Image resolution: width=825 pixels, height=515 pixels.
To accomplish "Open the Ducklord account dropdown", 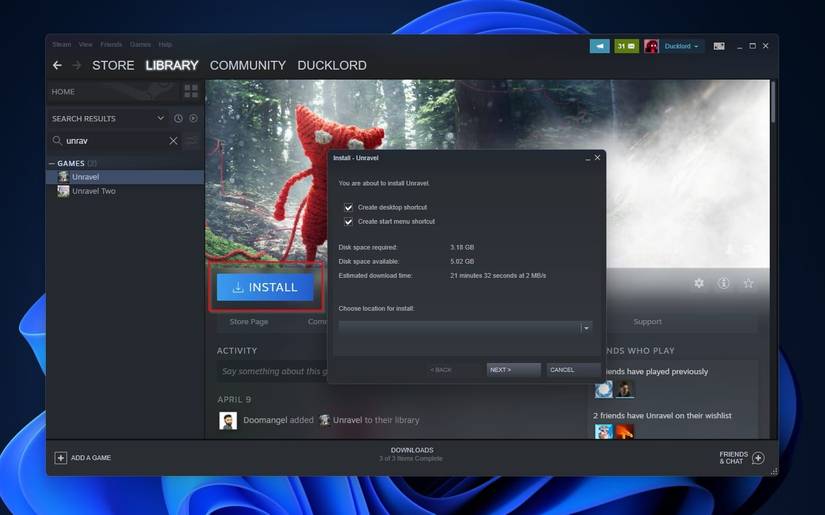I will tap(681, 46).
